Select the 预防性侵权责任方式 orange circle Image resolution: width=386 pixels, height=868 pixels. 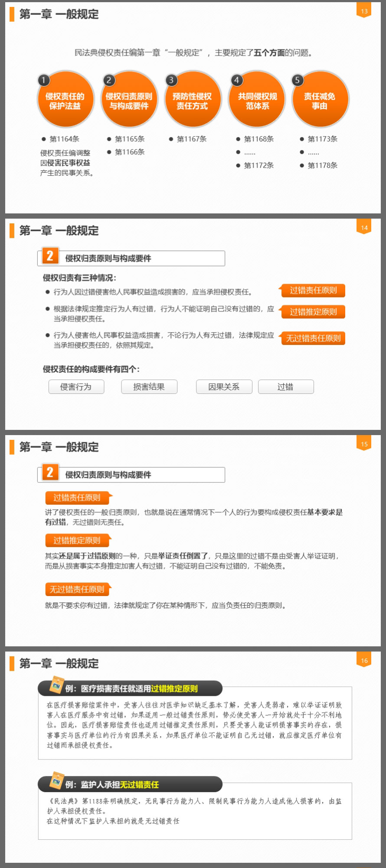pyautogui.click(x=192, y=100)
